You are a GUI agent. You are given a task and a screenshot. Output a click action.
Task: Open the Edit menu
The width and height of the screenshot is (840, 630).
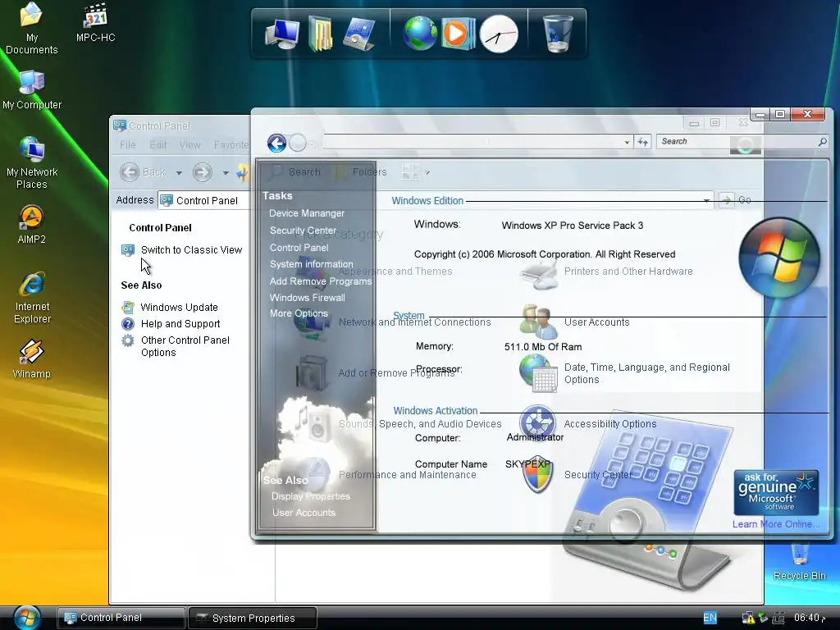tap(157, 144)
